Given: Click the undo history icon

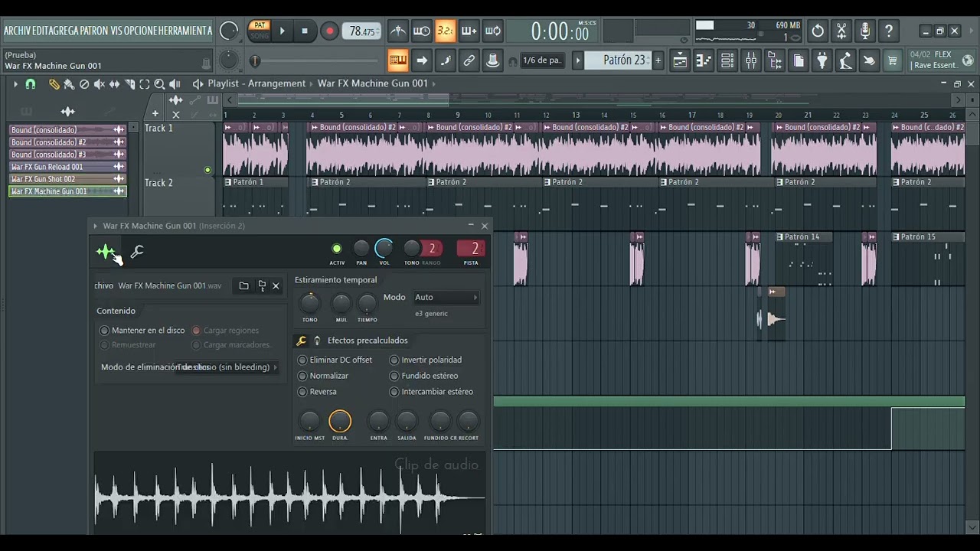Looking at the screenshot, I should 818,31.
